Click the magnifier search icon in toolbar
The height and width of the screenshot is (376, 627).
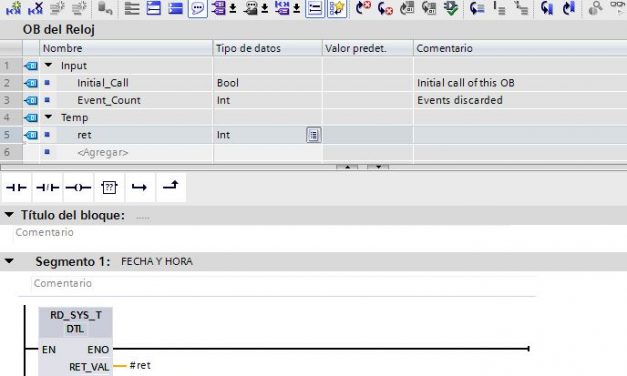(595, 8)
